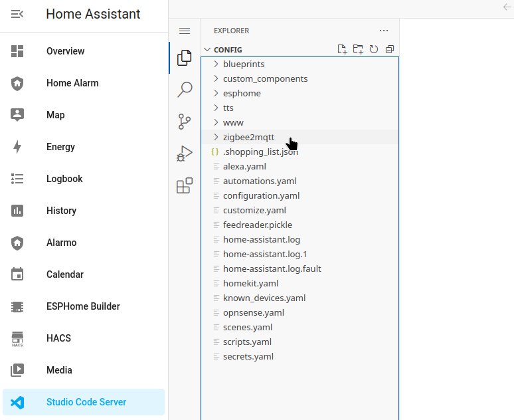The width and height of the screenshot is (514, 420).
Task: Open the History chart icon
Action: (x=17, y=211)
